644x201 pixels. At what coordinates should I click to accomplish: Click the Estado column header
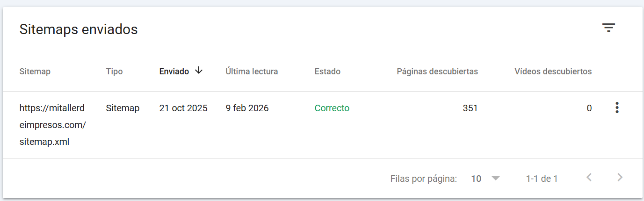coord(327,72)
